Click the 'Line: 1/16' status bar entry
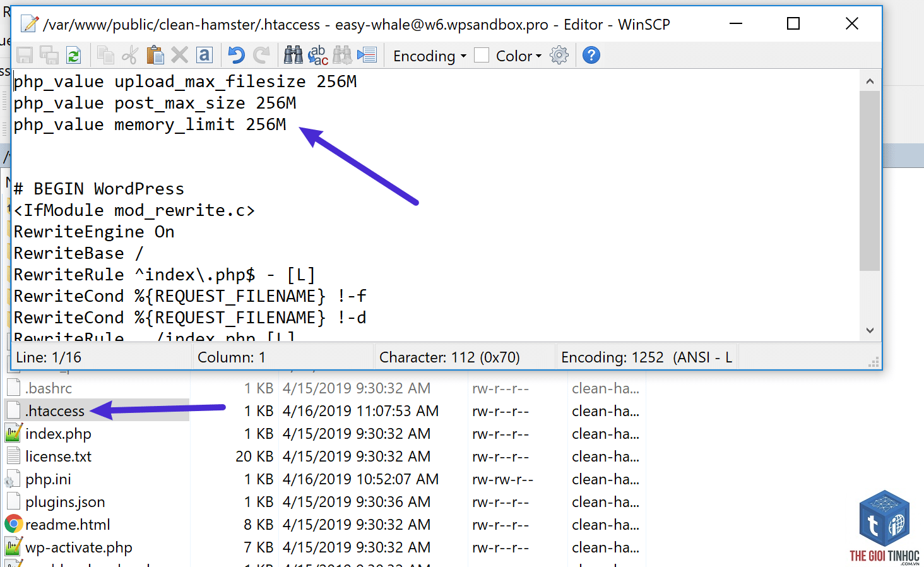Viewport: 924px width, 567px height. (49, 357)
